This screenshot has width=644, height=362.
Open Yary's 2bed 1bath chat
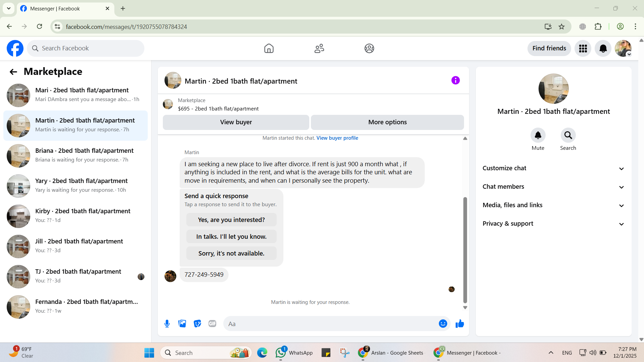click(76, 186)
